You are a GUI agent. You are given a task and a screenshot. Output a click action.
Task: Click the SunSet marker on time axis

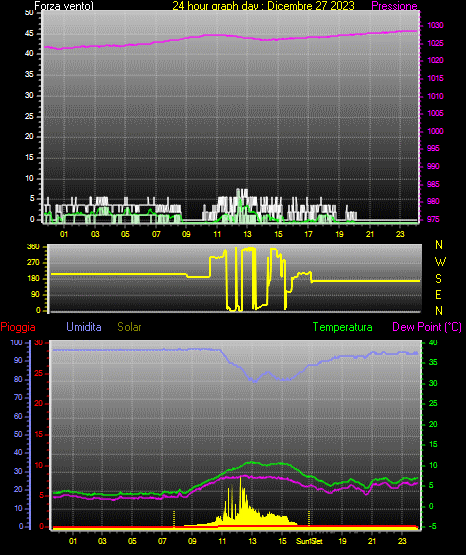309,541
